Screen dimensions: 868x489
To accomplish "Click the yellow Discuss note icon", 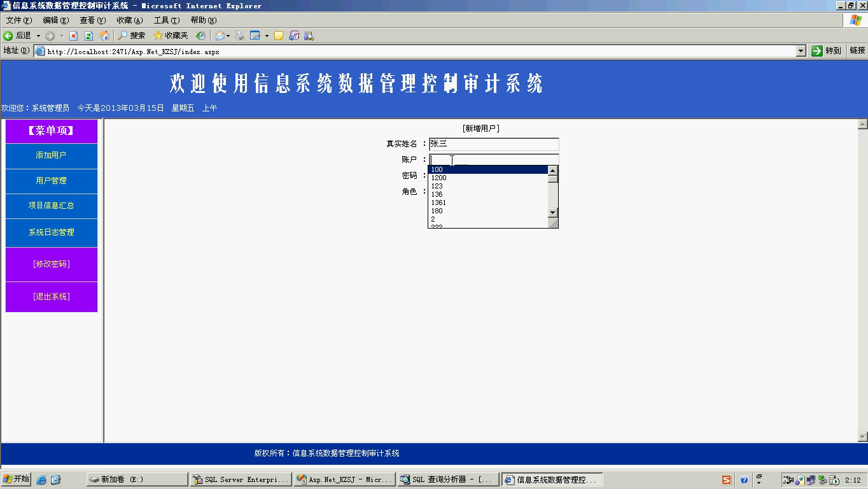I will 278,36.
